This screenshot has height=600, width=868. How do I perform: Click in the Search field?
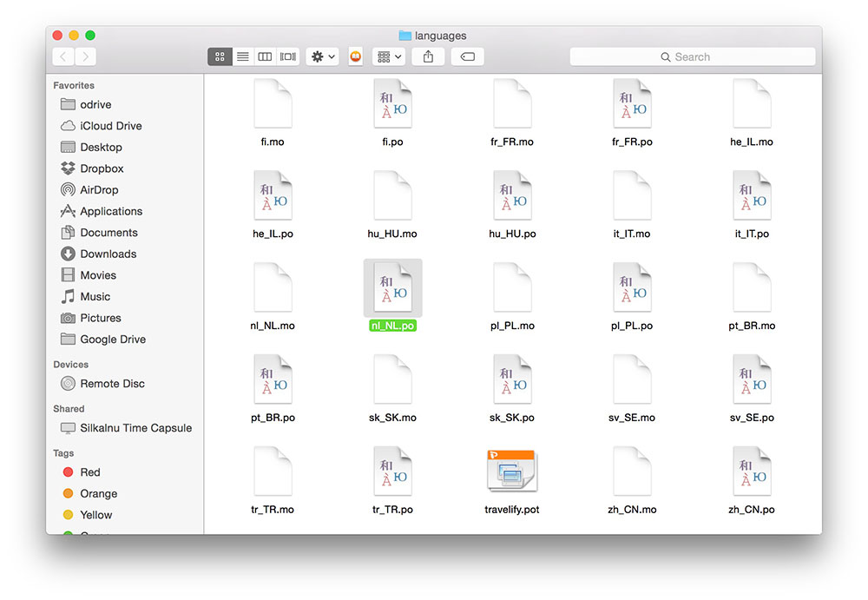pyautogui.click(x=692, y=56)
